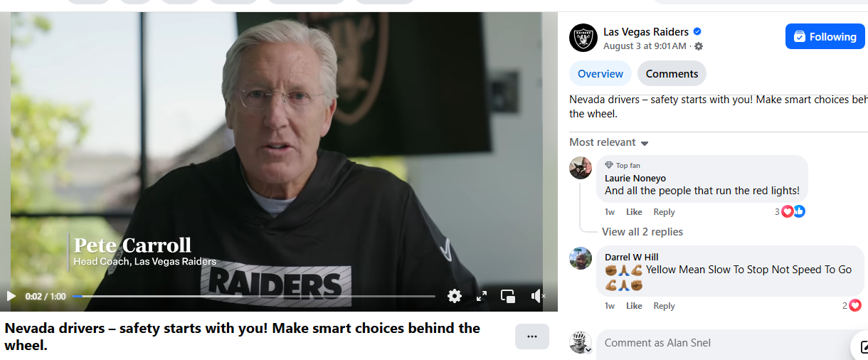868x360 pixels.
Task: Expand View all 2 replies
Action: click(x=642, y=232)
